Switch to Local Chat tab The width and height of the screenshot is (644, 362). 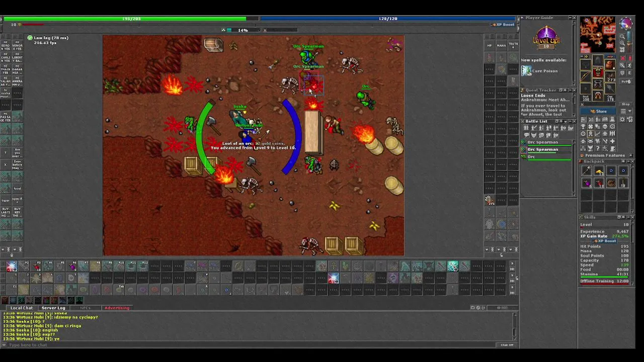(x=22, y=308)
